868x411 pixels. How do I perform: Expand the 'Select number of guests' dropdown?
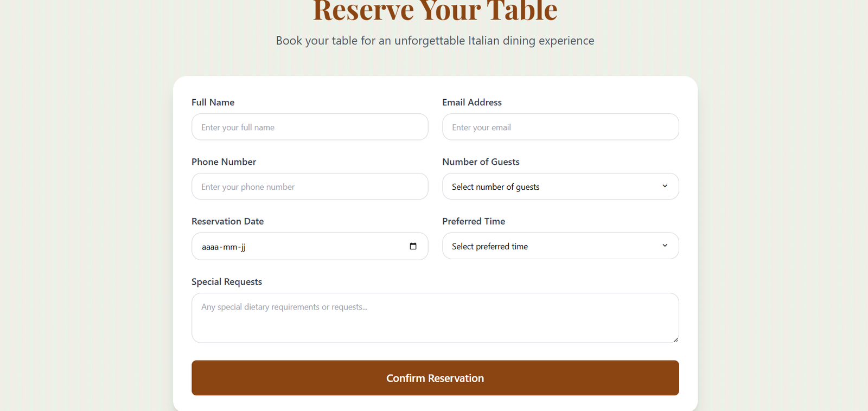[553, 187]
